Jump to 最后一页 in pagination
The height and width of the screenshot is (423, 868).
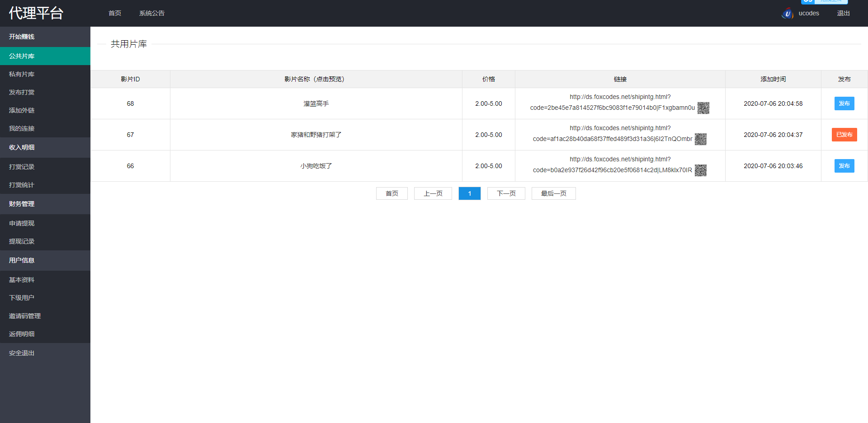pyautogui.click(x=553, y=193)
